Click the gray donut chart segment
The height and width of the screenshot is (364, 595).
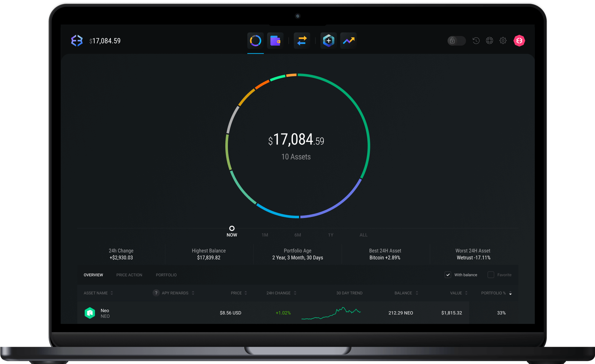tap(232, 119)
